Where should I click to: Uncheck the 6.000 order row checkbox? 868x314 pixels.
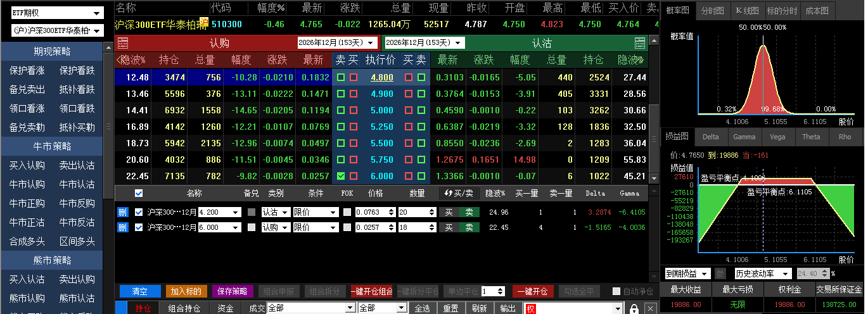pos(139,227)
